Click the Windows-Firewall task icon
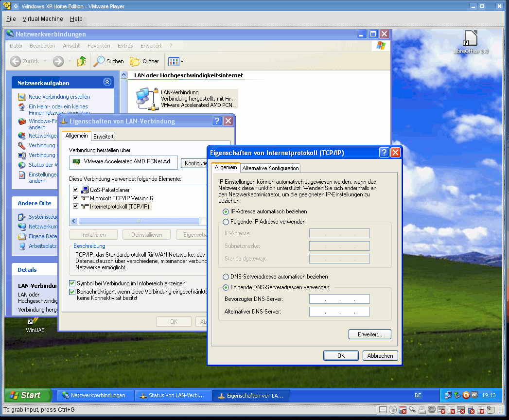Viewport: 509px width, 420px height. click(x=22, y=122)
